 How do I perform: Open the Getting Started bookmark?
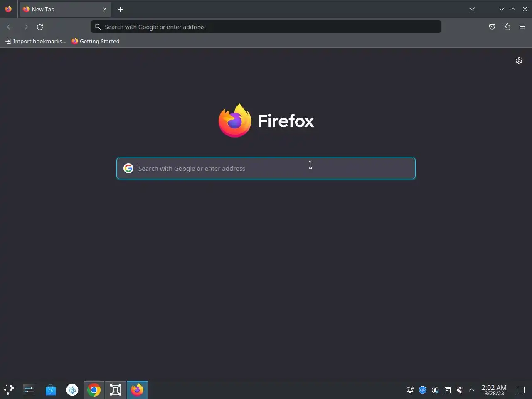pyautogui.click(x=96, y=41)
